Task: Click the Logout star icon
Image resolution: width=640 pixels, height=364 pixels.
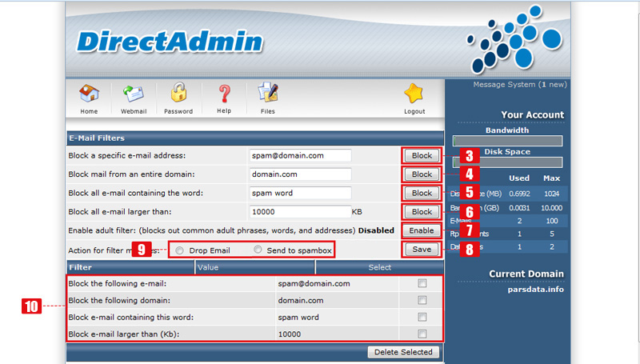Action: [x=414, y=94]
